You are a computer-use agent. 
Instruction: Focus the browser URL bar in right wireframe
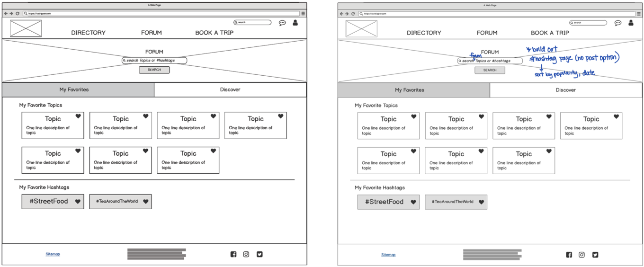497,14
